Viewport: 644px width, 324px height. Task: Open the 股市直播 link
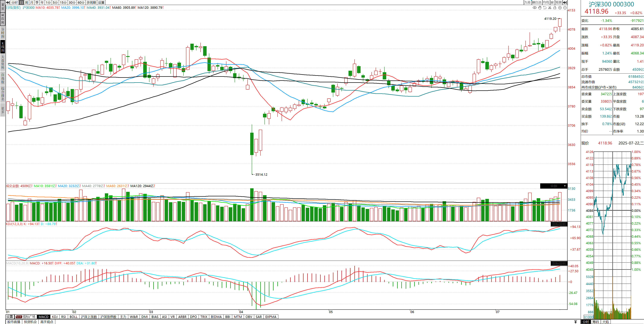click(14, 322)
